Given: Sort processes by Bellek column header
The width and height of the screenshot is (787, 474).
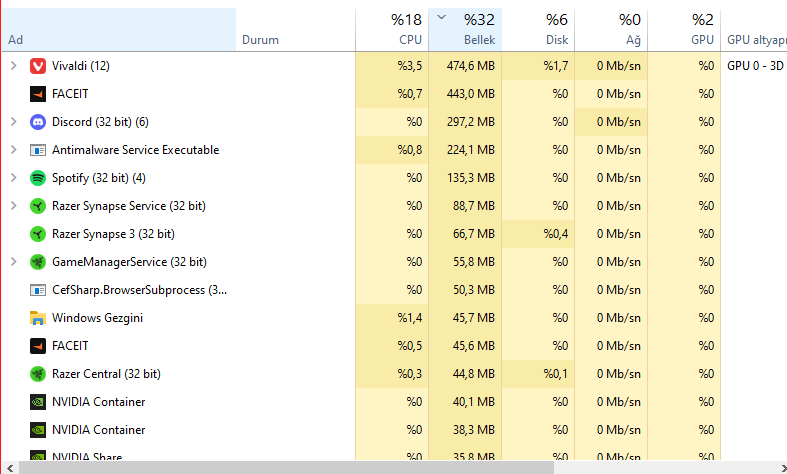Looking at the screenshot, I should point(466,29).
